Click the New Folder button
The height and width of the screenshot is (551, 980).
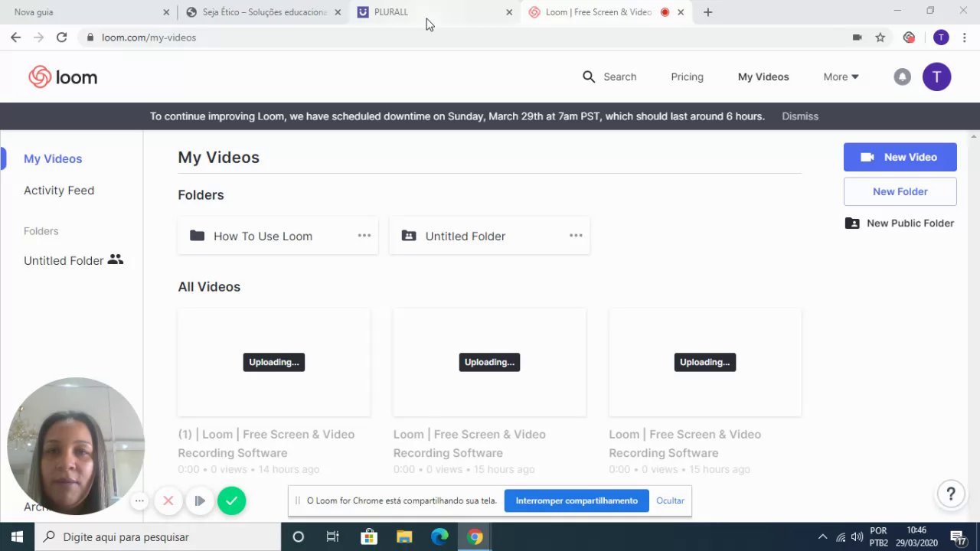(x=900, y=191)
